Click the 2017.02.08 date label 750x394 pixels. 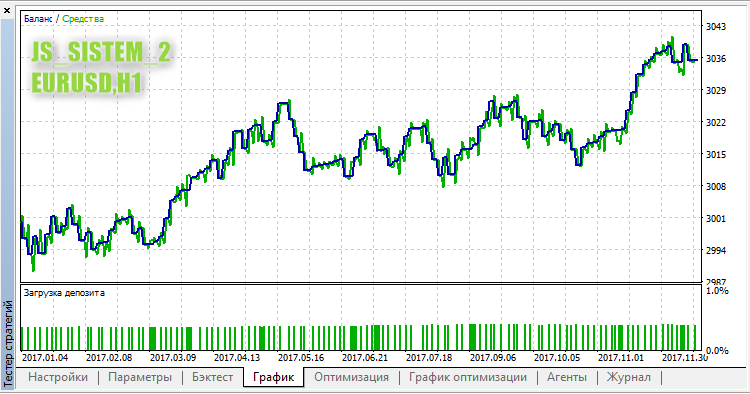coord(109,358)
